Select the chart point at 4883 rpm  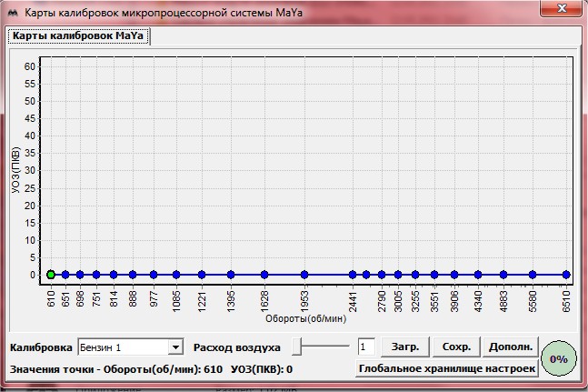[503, 274]
